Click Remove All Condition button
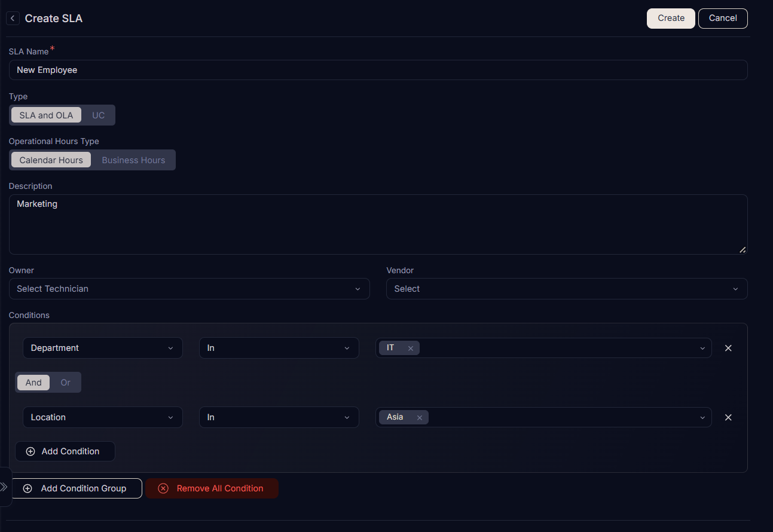This screenshot has width=773, height=532. (212, 488)
